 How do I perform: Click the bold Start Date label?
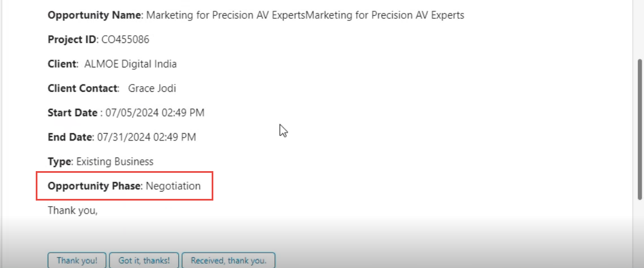point(73,113)
